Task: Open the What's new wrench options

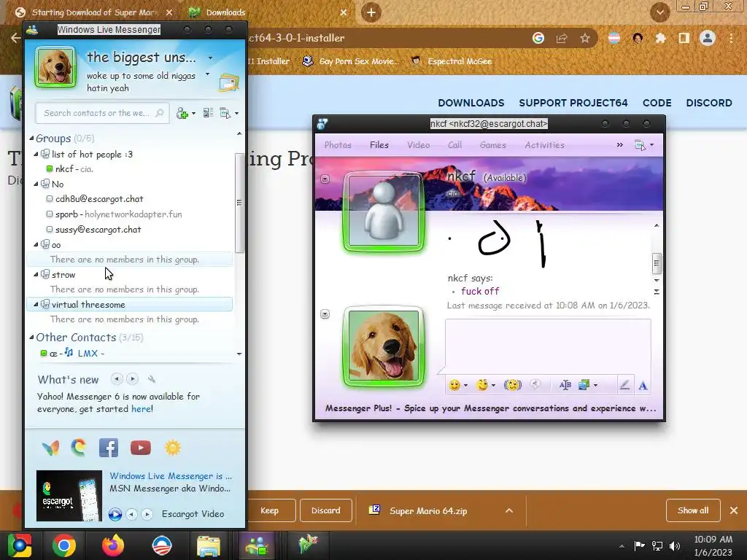Action: point(152,379)
